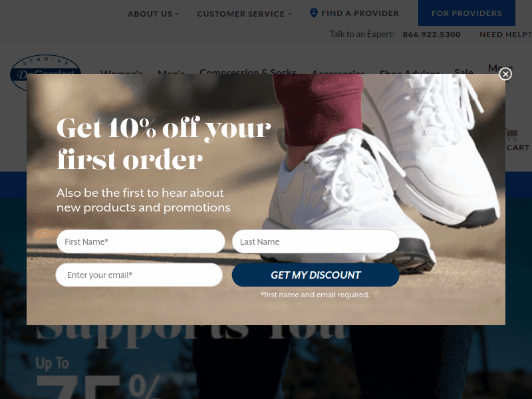Viewport: 532px width, 399px height.
Task: Open the Women's menu item
Action: pyautogui.click(x=122, y=72)
